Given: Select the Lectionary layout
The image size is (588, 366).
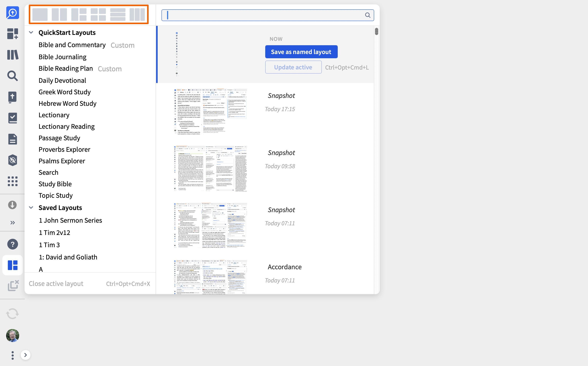Looking at the screenshot, I should click(x=54, y=115).
